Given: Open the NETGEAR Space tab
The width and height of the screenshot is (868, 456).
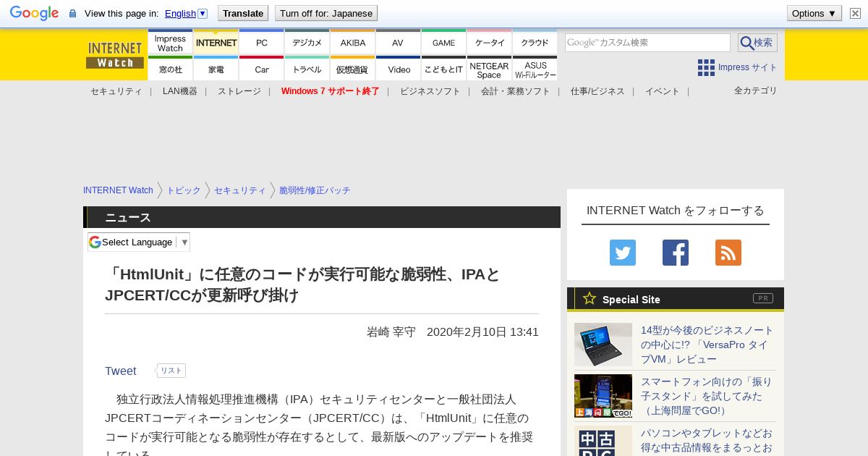Looking at the screenshot, I should (x=489, y=69).
